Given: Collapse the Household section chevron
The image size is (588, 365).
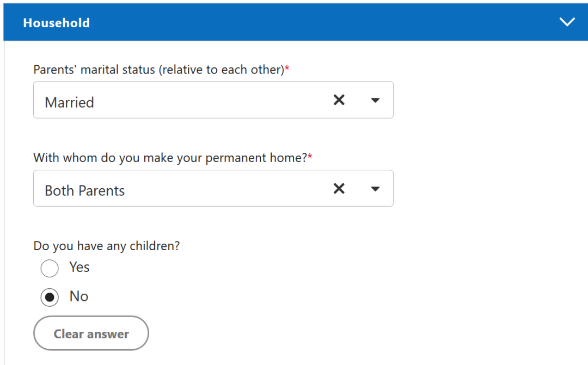Looking at the screenshot, I should pyautogui.click(x=567, y=22).
